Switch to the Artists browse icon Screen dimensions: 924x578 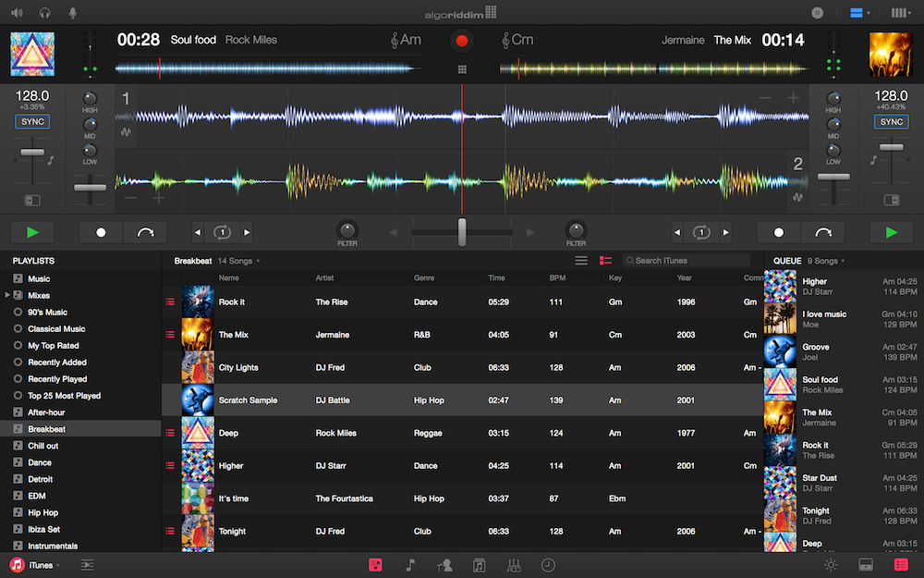tap(444, 565)
